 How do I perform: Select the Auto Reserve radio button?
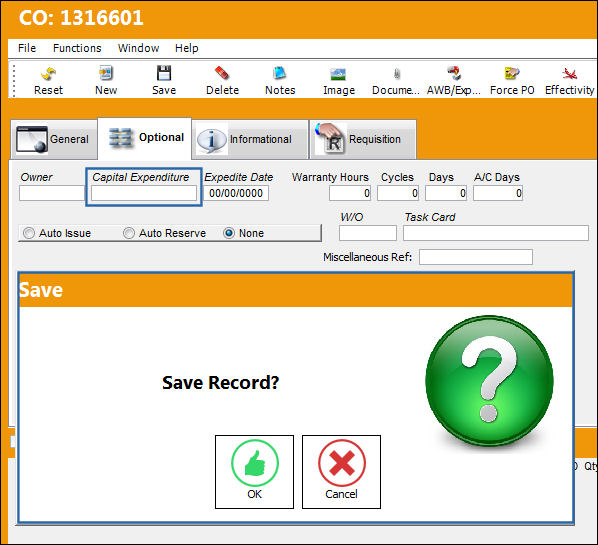coord(129,233)
